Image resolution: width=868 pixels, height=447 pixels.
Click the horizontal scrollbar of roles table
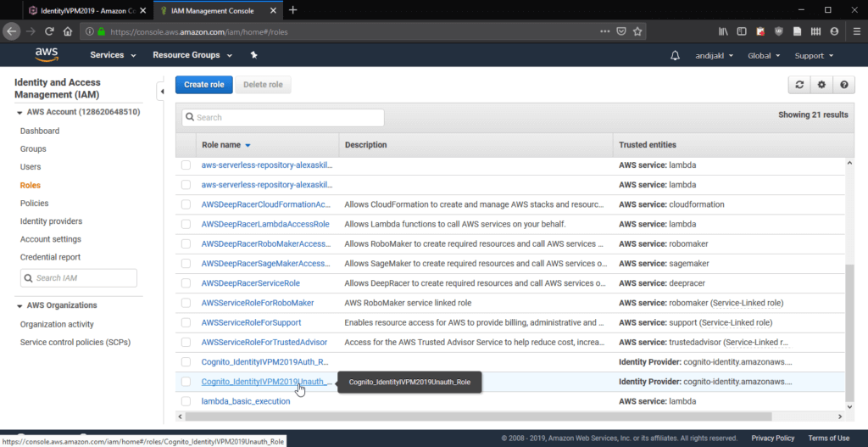coord(478,416)
